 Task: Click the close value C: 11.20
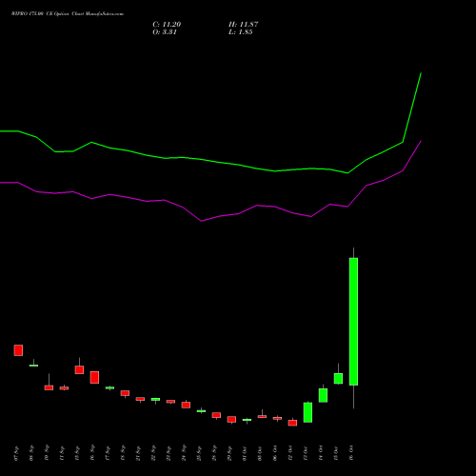click(x=167, y=25)
